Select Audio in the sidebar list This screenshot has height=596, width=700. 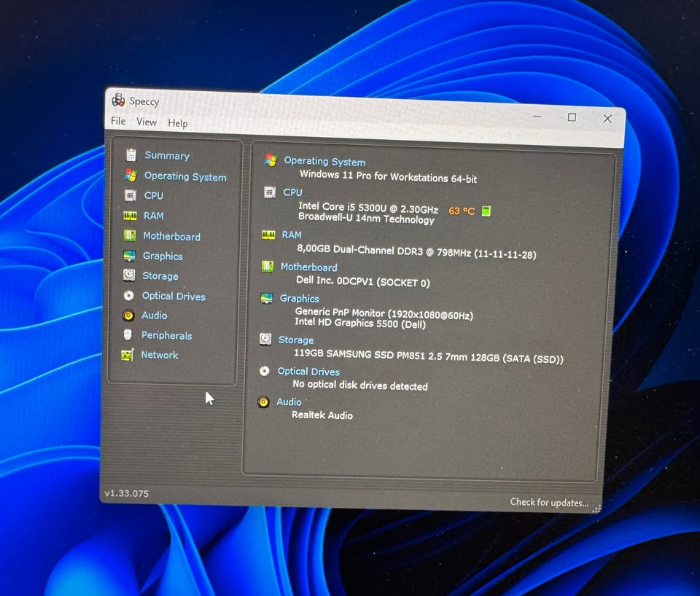click(155, 315)
